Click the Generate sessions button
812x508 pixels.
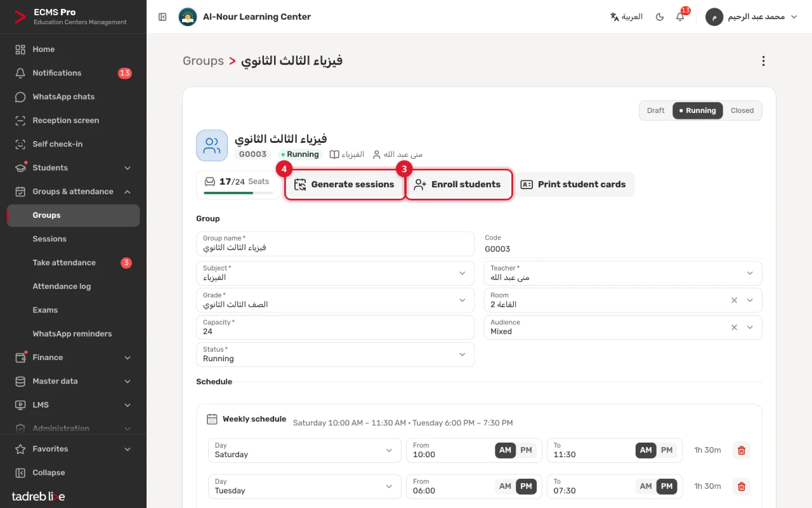(x=344, y=185)
